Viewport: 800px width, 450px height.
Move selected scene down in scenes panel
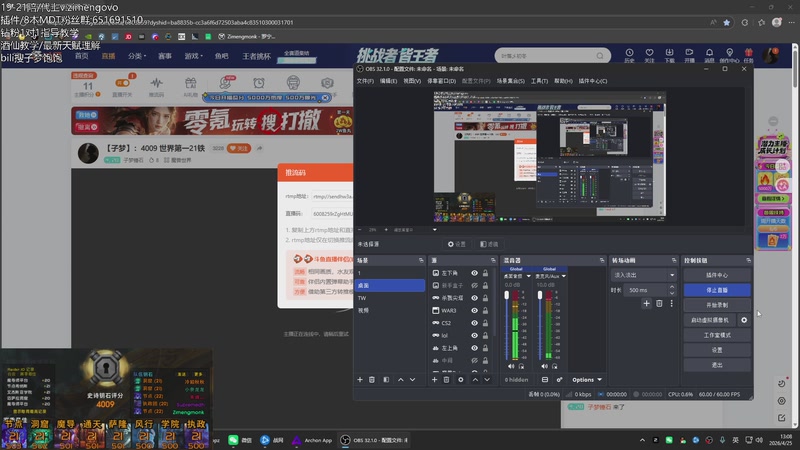pyautogui.click(x=412, y=380)
